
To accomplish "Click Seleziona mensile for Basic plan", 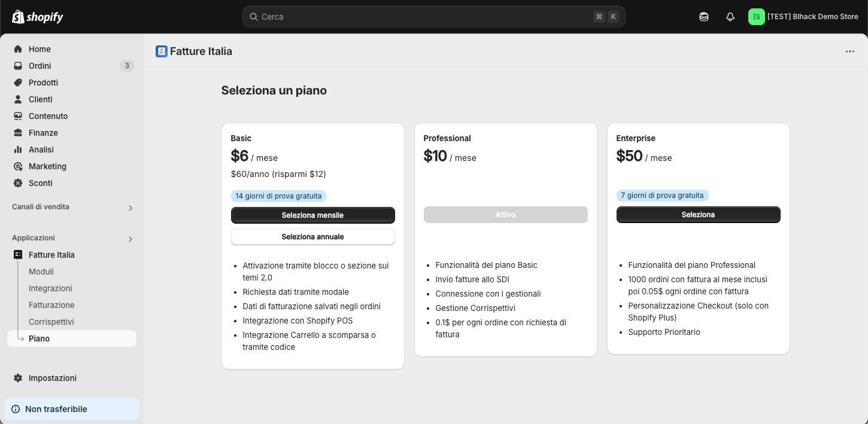I will [312, 215].
